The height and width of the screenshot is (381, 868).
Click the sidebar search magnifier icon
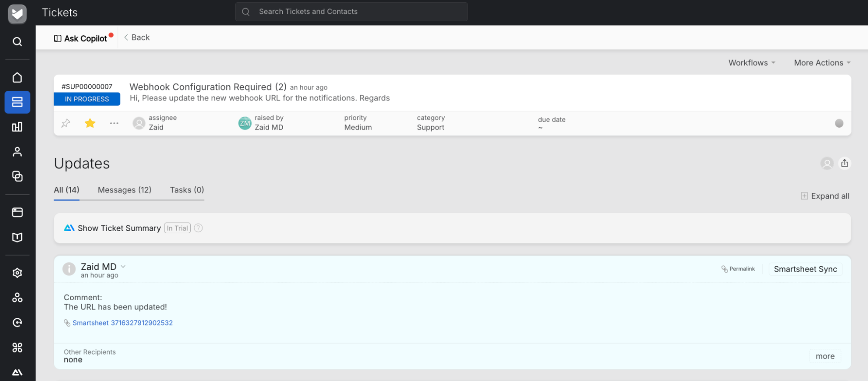coord(17,42)
